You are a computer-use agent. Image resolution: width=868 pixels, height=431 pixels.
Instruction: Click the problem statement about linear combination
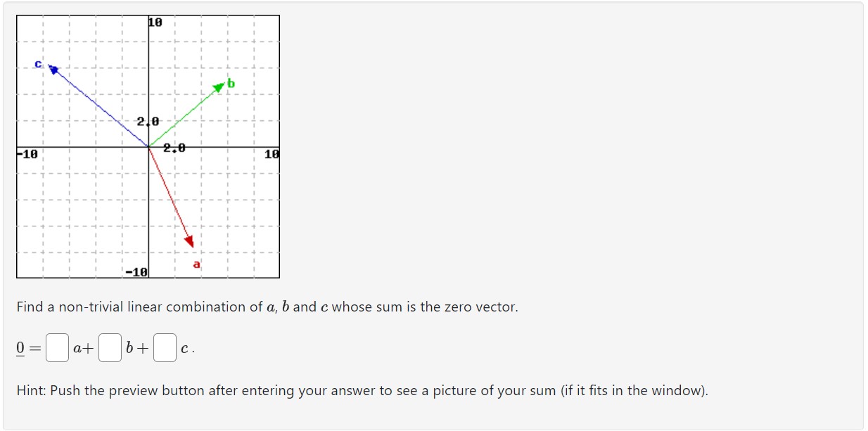coord(267,307)
